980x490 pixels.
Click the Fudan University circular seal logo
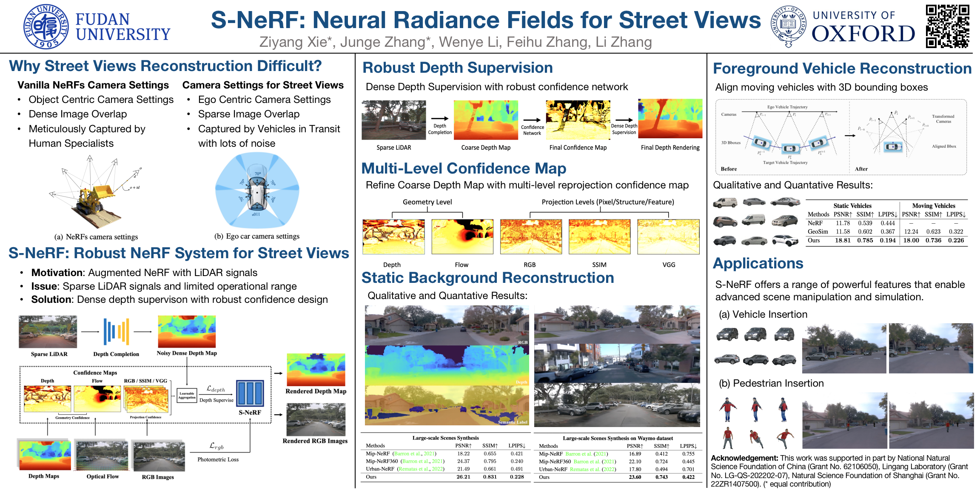[46, 27]
